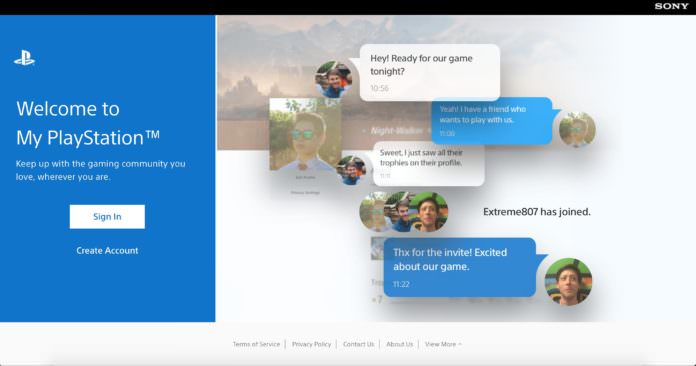Click the 'Hey! Ready for our game tonight?' bubble
Screen dimensions: 696x366
tap(430, 72)
